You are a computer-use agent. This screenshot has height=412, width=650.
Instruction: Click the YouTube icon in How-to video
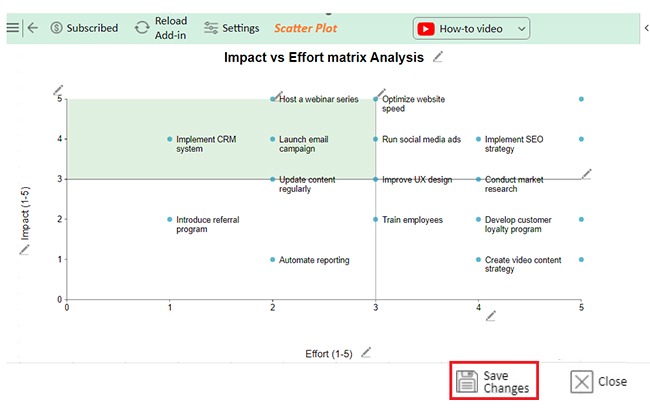coord(426,29)
